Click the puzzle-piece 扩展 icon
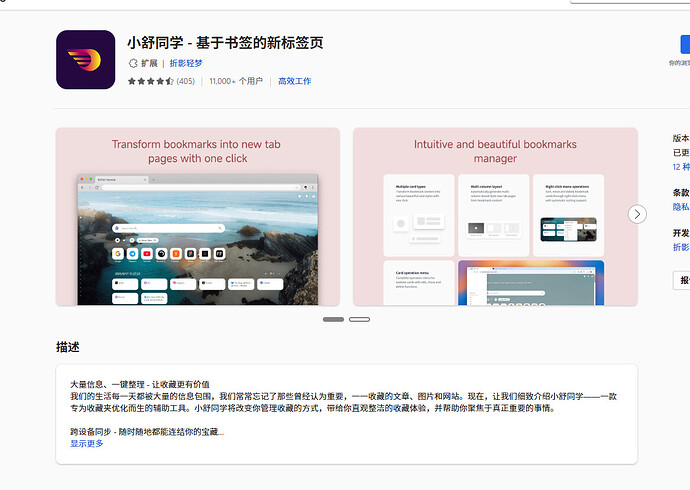 tap(133, 63)
